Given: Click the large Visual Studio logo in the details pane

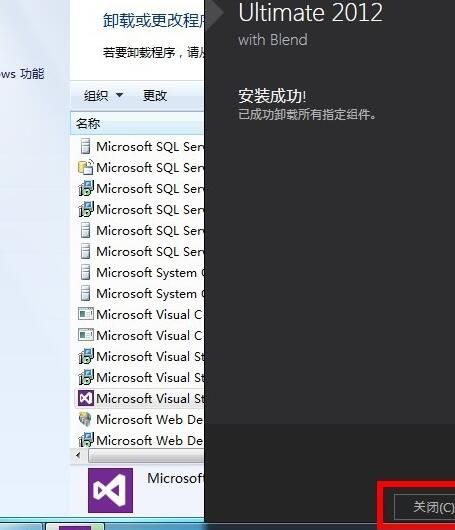Looking at the screenshot, I should click(x=110, y=490).
